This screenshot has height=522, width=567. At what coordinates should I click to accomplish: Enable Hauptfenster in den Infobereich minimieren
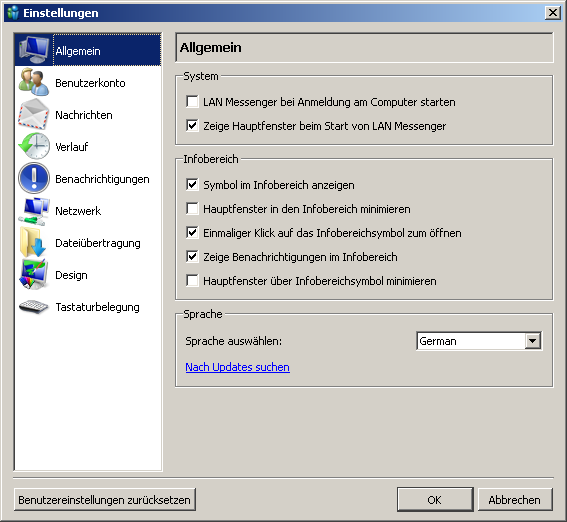[192, 209]
